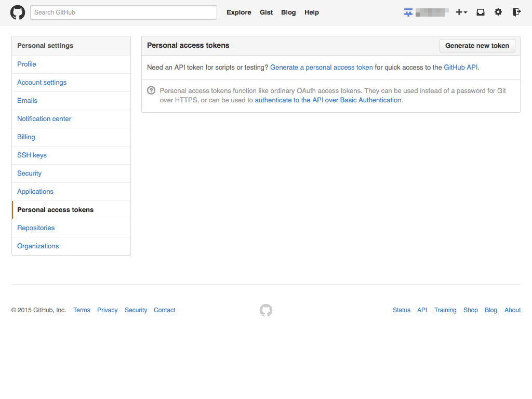Image resolution: width=532 pixels, height=399 pixels.
Task: Click the Status link in footer
Action: click(401, 310)
